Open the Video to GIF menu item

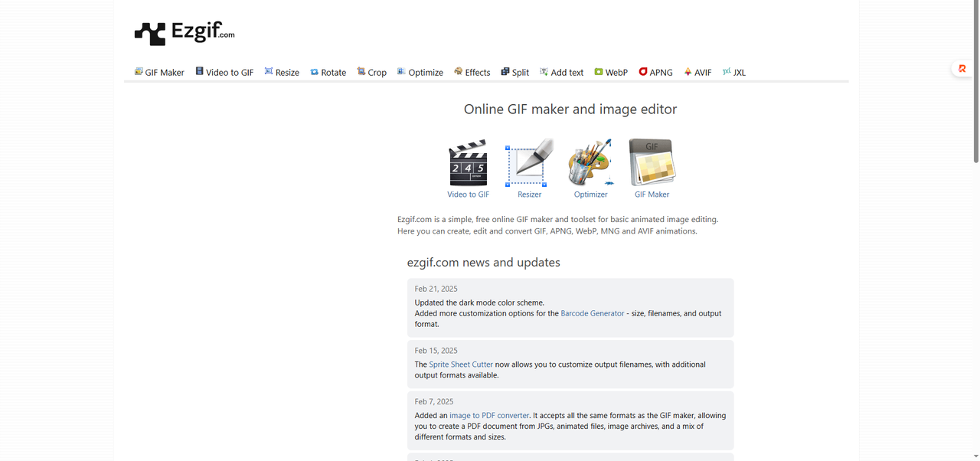[x=224, y=72]
